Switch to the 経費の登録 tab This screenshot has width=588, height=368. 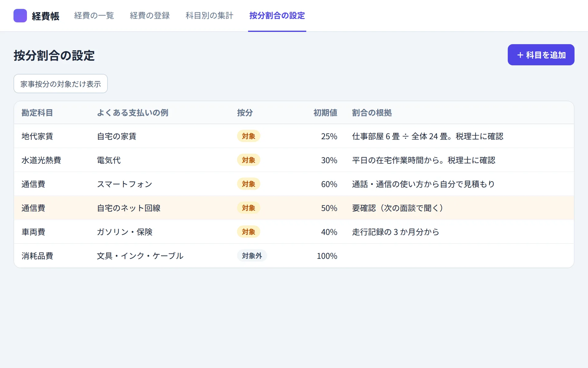150,16
